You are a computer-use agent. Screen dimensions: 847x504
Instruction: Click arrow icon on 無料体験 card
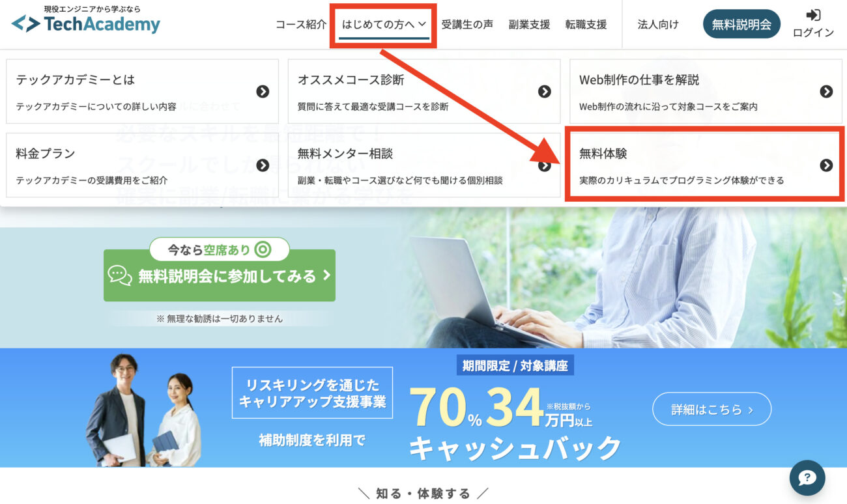tap(826, 165)
